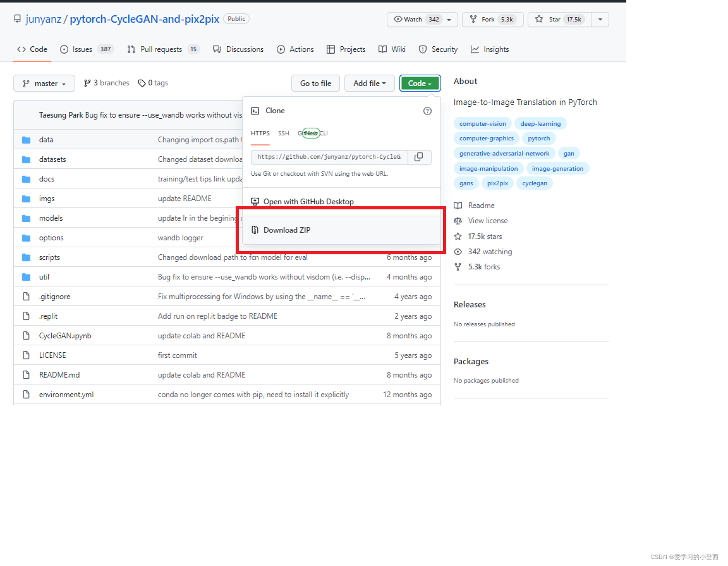Click the junyanz owner link
The height and width of the screenshot is (566, 728).
pyautogui.click(x=43, y=19)
